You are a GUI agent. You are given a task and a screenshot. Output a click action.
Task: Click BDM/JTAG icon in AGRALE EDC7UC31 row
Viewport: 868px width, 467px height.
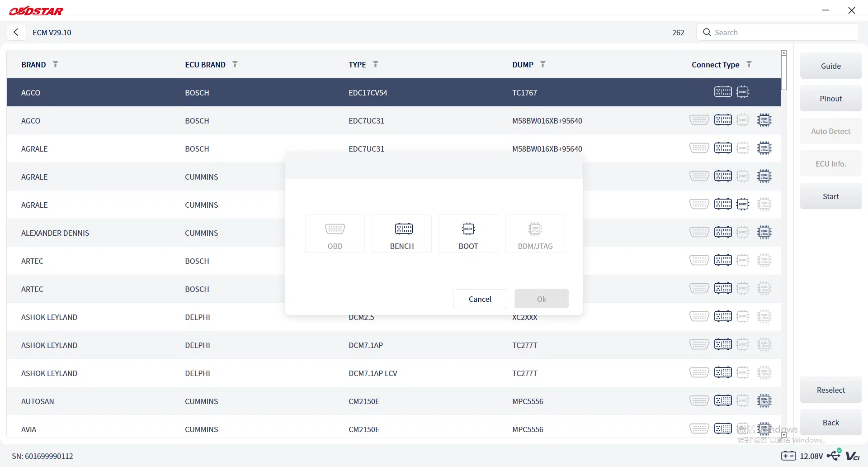click(x=764, y=148)
